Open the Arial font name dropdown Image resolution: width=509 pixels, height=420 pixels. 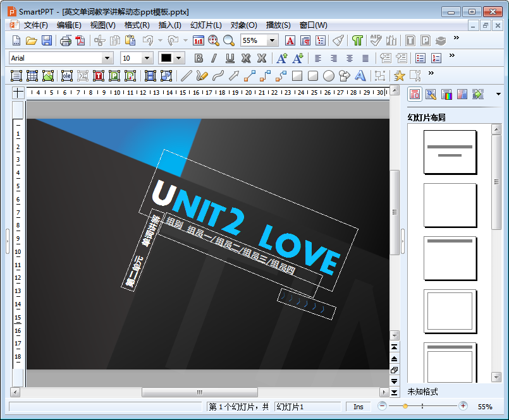[107, 58]
